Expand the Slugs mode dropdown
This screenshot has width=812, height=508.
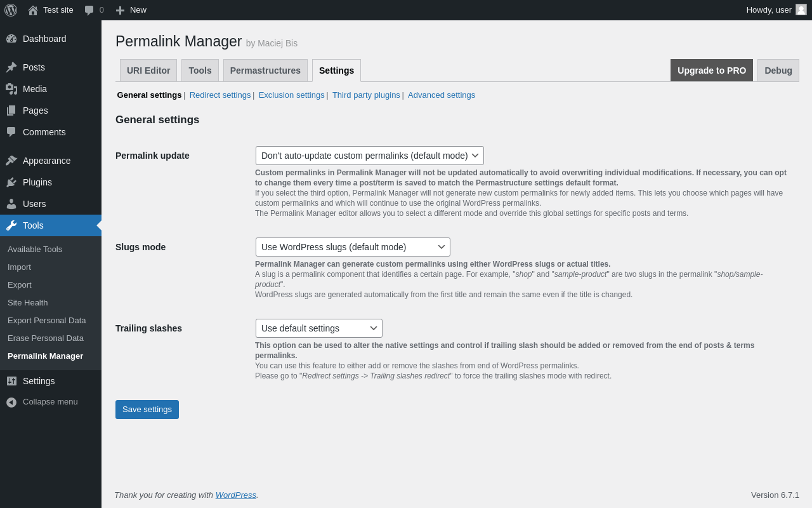click(353, 247)
